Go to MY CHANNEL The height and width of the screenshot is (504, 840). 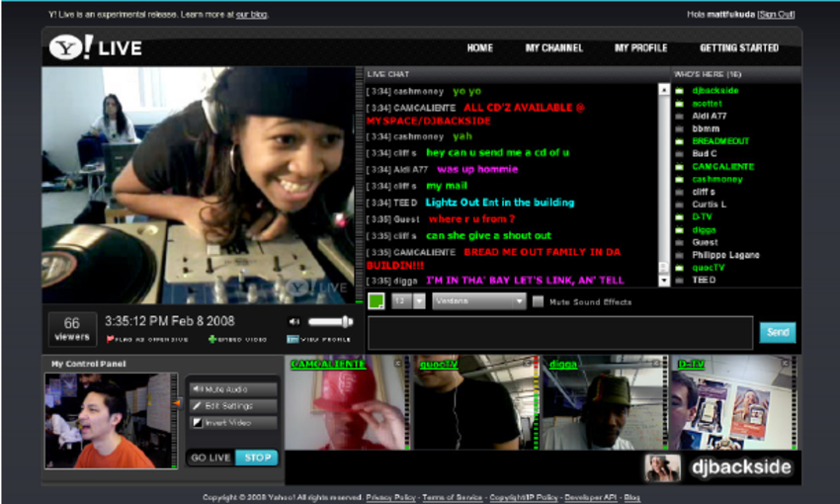coord(554,48)
